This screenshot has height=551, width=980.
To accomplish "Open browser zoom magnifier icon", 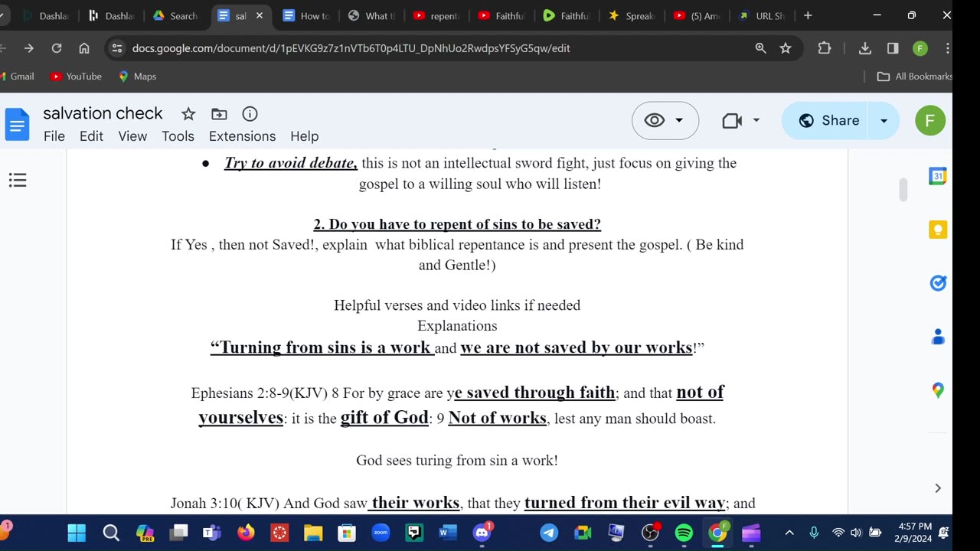I will point(760,48).
